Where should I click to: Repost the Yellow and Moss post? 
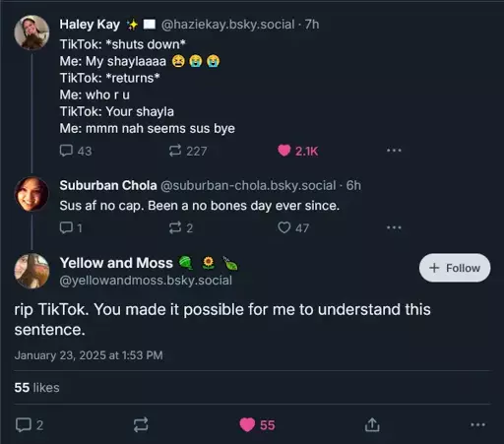coord(141,425)
